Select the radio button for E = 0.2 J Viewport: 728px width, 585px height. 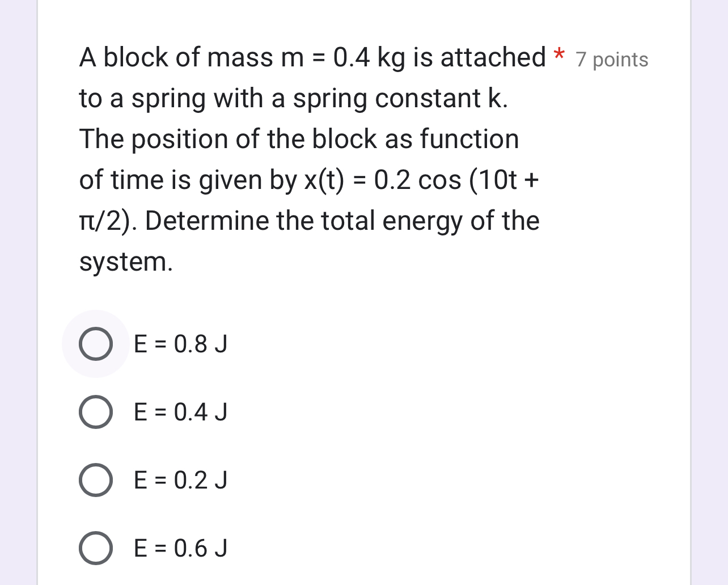(x=96, y=481)
